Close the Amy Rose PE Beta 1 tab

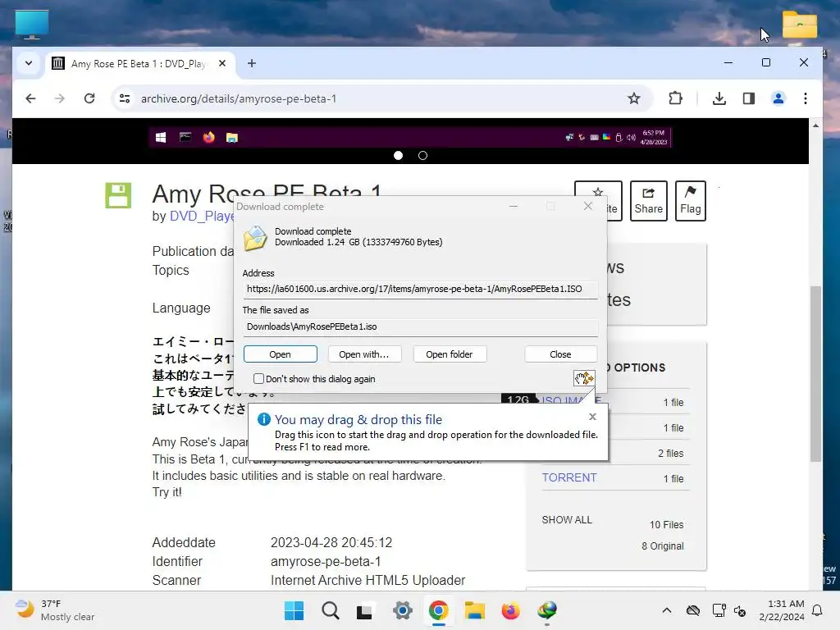point(222,63)
